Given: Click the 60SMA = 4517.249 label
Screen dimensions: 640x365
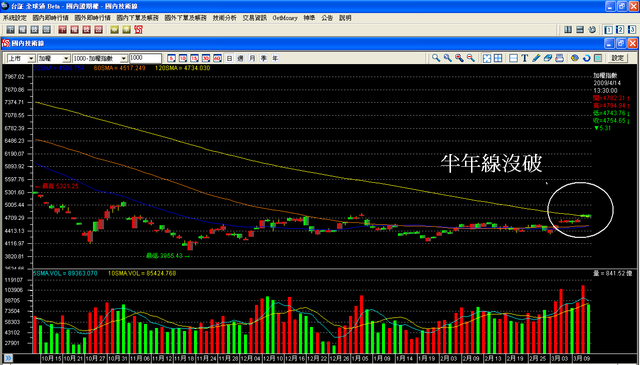Looking at the screenshot, I should [x=120, y=68].
